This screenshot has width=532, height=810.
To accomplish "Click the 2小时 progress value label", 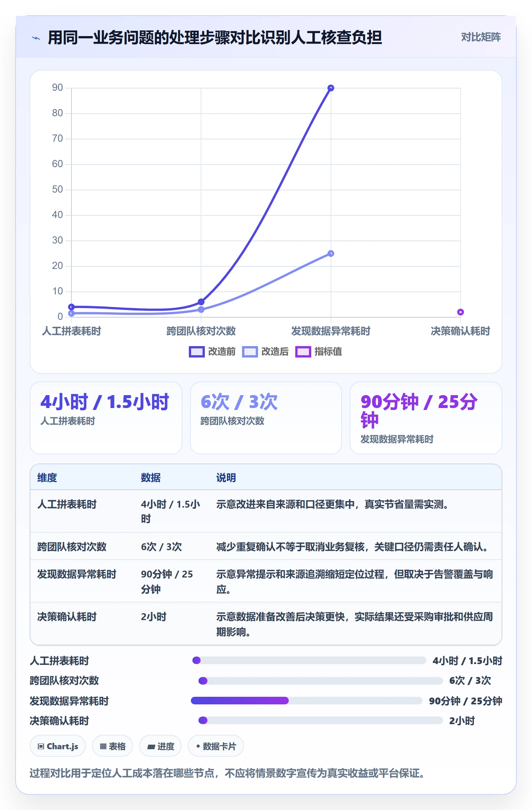I will coord(462,721).
